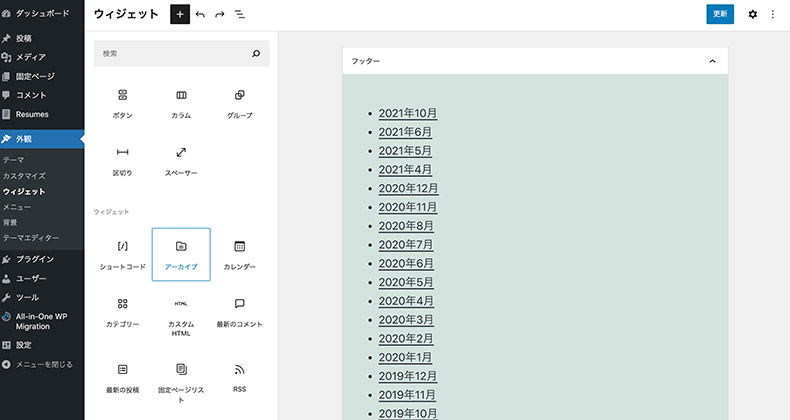
Task: Insert the 最新のコメント block
Action: click(x=239, y=313)
